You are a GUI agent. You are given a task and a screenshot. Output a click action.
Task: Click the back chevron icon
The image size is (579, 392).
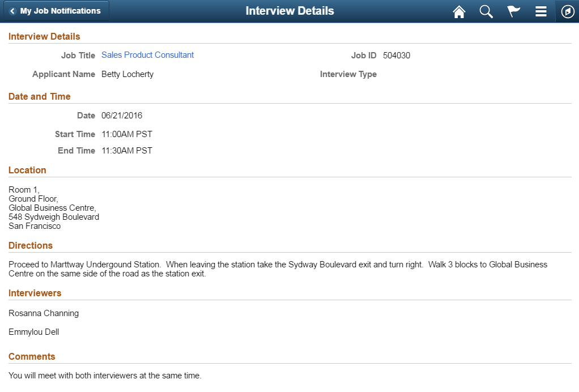click(14, 10)
